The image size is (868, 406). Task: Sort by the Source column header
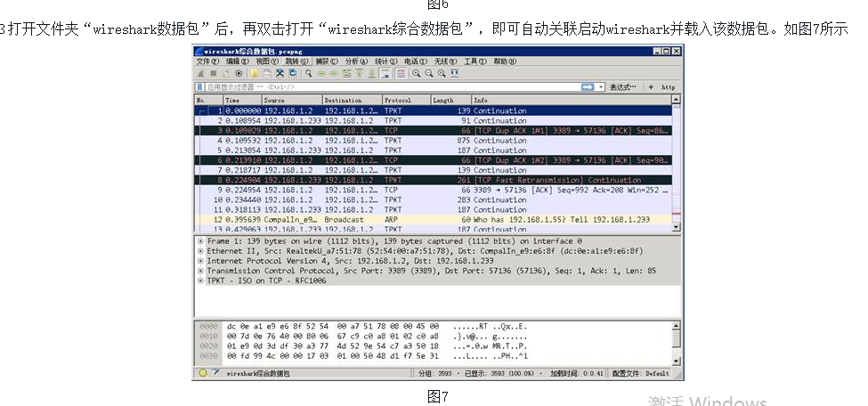292,101
